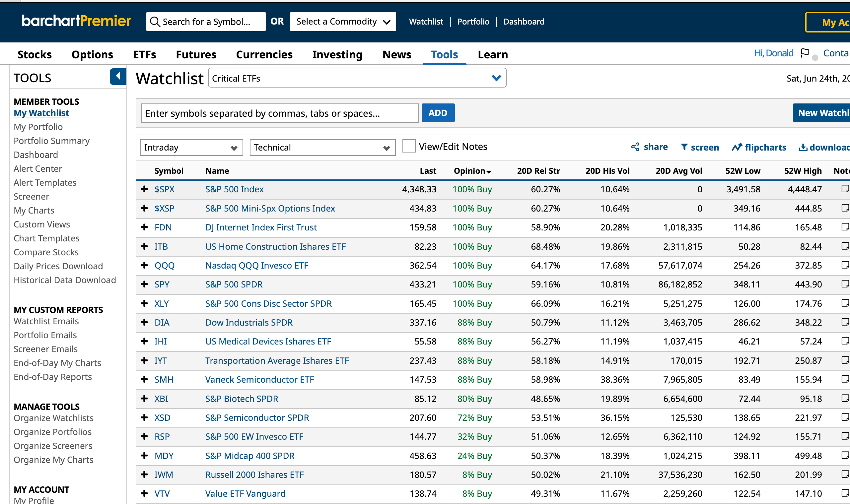This screenshot has height=504, width=850.
Task: Open the note icon for SMH row
Action: (x=845, y=379)
